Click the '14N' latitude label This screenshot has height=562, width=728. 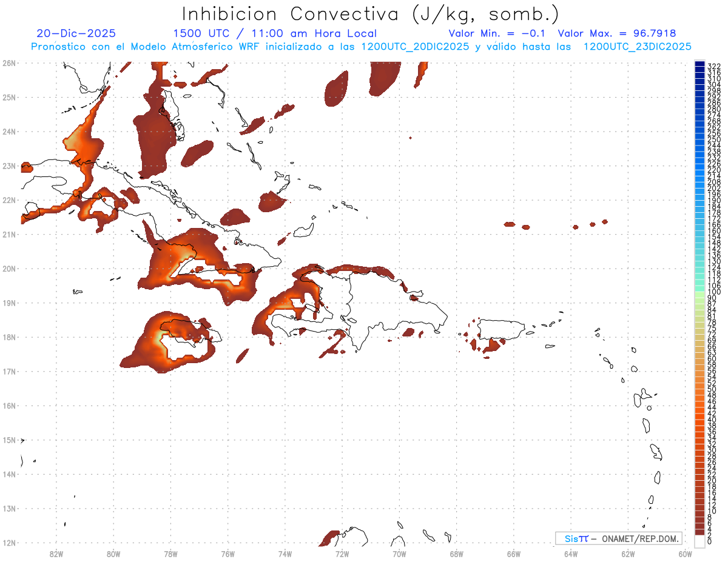tap(8, 474)
